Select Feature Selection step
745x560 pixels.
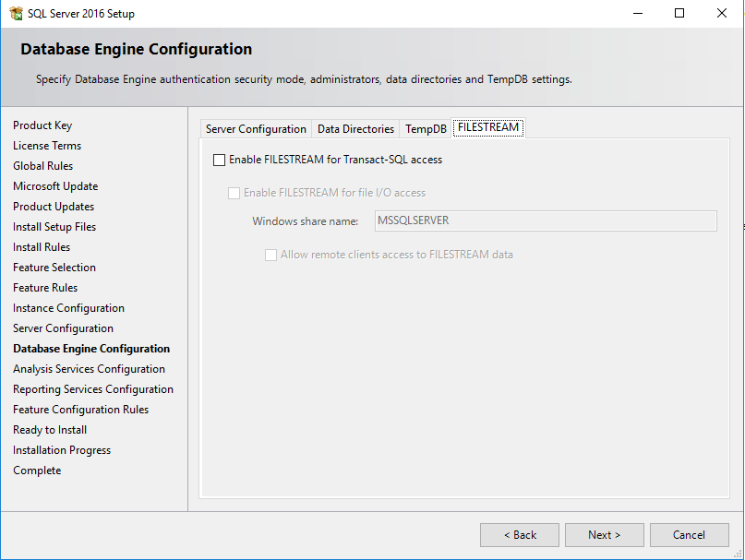[54, 268]
